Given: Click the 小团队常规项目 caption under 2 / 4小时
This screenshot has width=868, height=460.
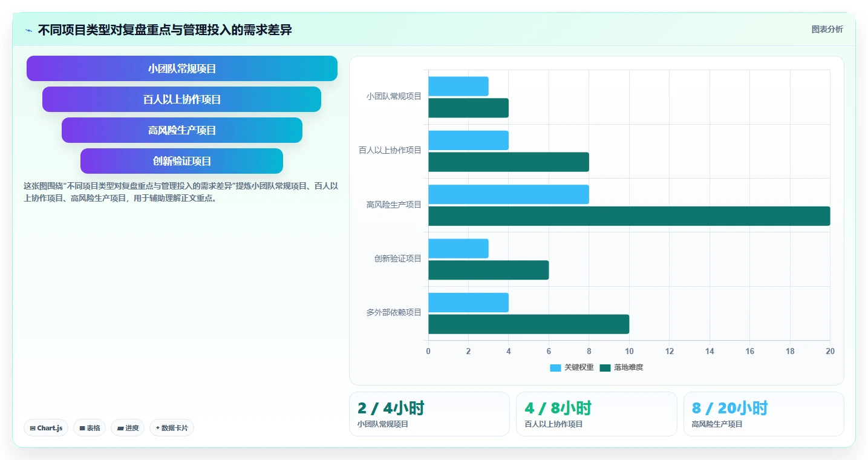Looking at the screenshot, I should (x=383, y=424).
